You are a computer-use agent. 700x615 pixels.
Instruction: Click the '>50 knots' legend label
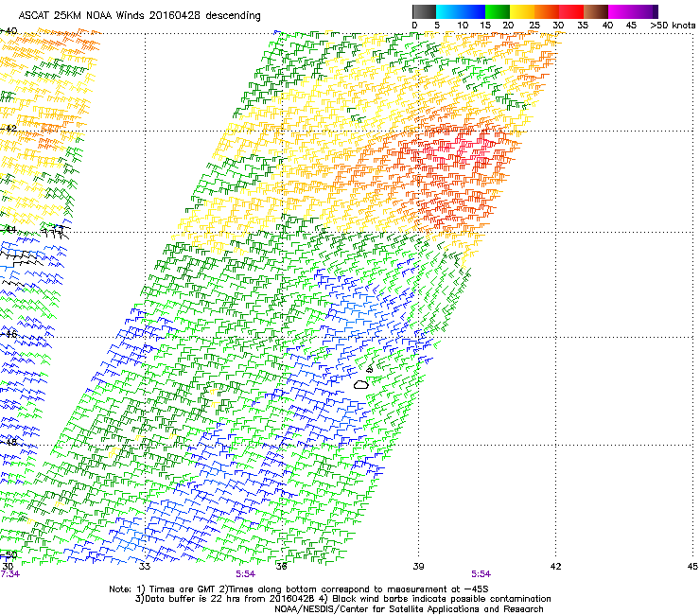click(673, 26)
